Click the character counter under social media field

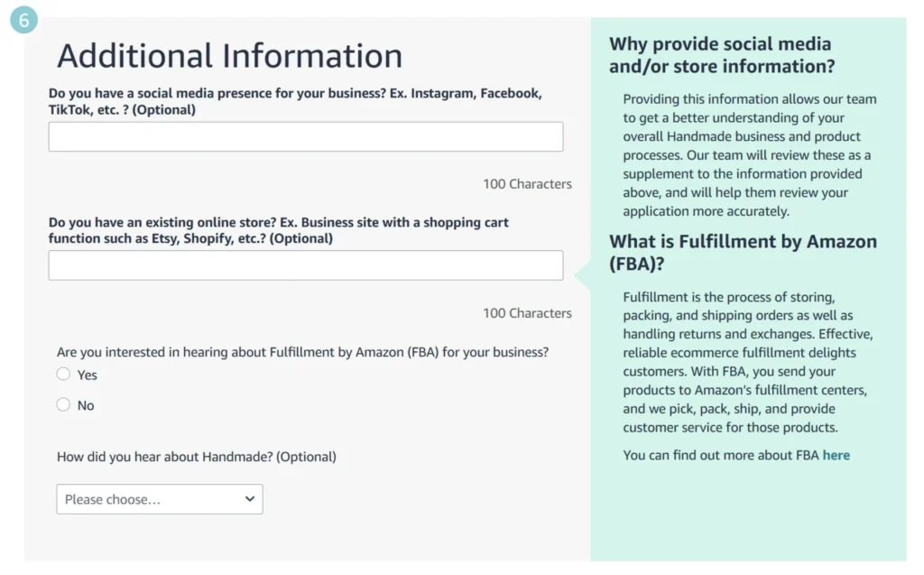527,184
